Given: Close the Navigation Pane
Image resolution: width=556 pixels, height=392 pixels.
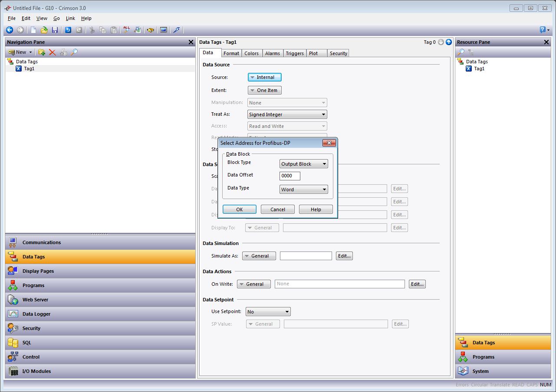Looking at the screenshot, I should (191, 42).
